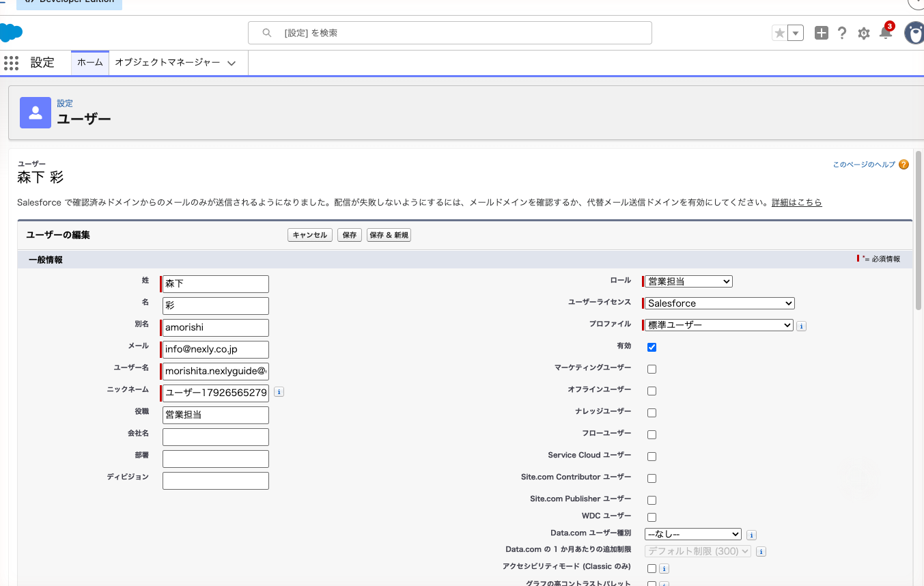Open the setup gear icon
The height and width of the screenshot is (586, 924).
(x=864, y=33)
